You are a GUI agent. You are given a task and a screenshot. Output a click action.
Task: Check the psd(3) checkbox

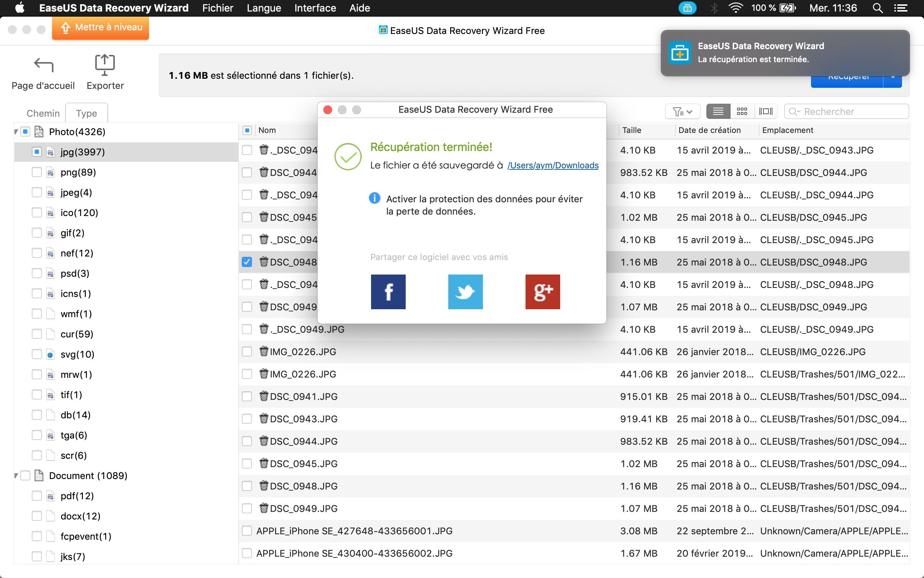tap(37, 273)
